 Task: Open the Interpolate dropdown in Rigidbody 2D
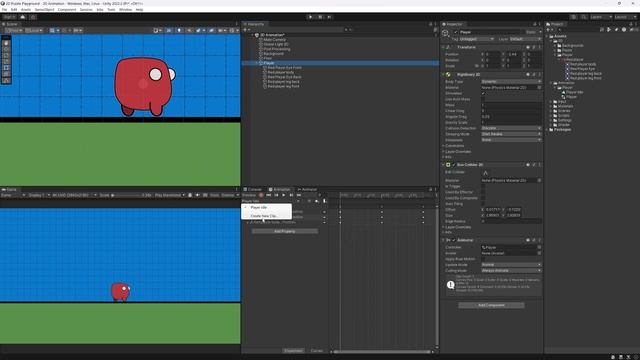coord(511,140)
